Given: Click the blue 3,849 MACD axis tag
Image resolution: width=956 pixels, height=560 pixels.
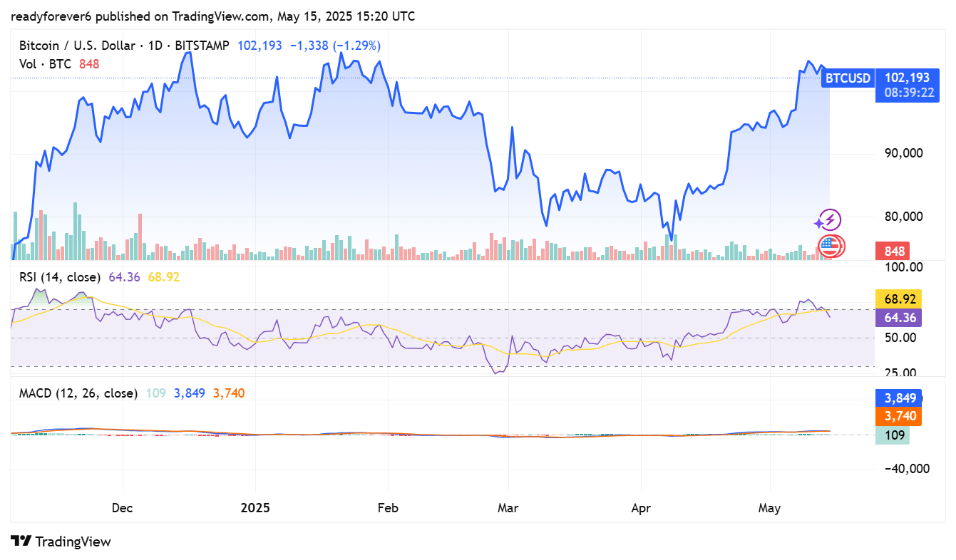Looking at the screenshot, I should point(899,398).
